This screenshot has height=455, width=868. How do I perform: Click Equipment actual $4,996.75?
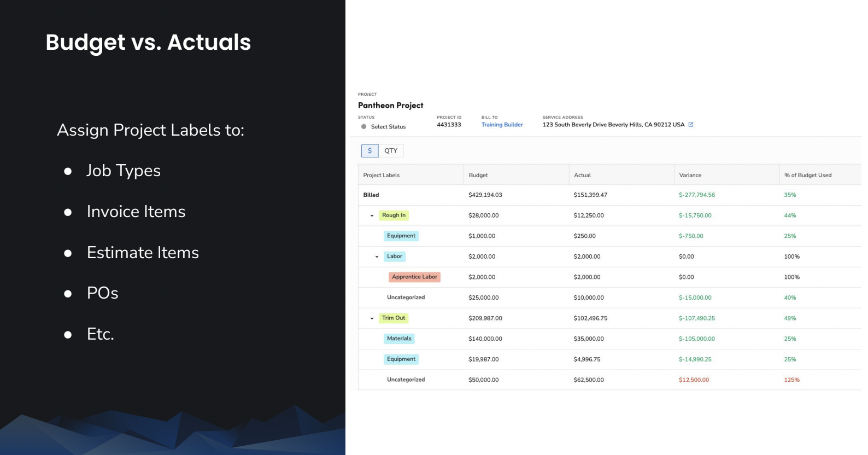pyautogui.click(x=587, y=360)
